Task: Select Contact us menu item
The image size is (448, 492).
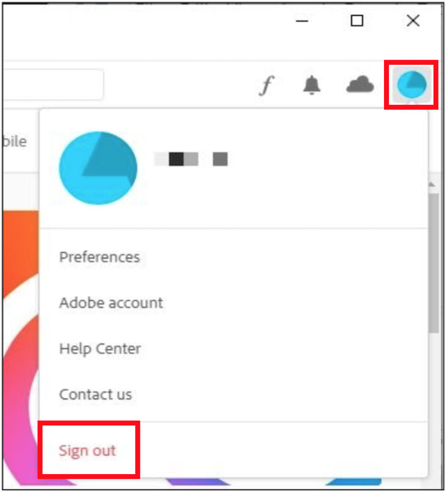Action: pyautogui.click(x=96, y=395)
